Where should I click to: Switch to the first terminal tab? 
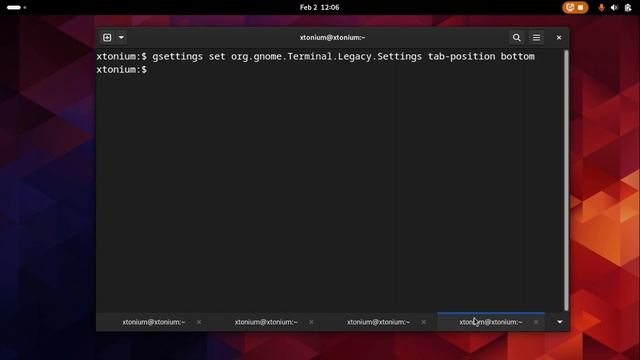coord(154,322)
